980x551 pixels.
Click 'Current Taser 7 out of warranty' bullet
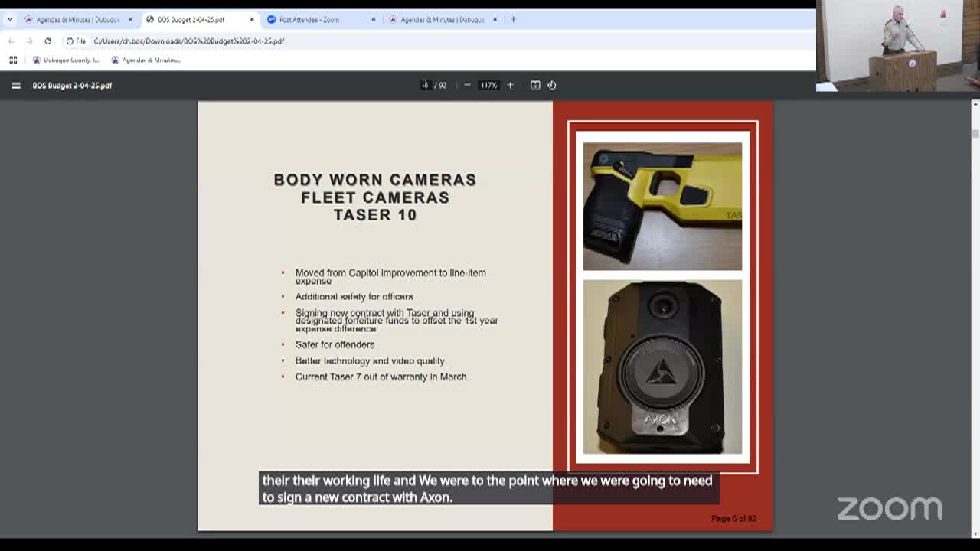click(381, 377)
